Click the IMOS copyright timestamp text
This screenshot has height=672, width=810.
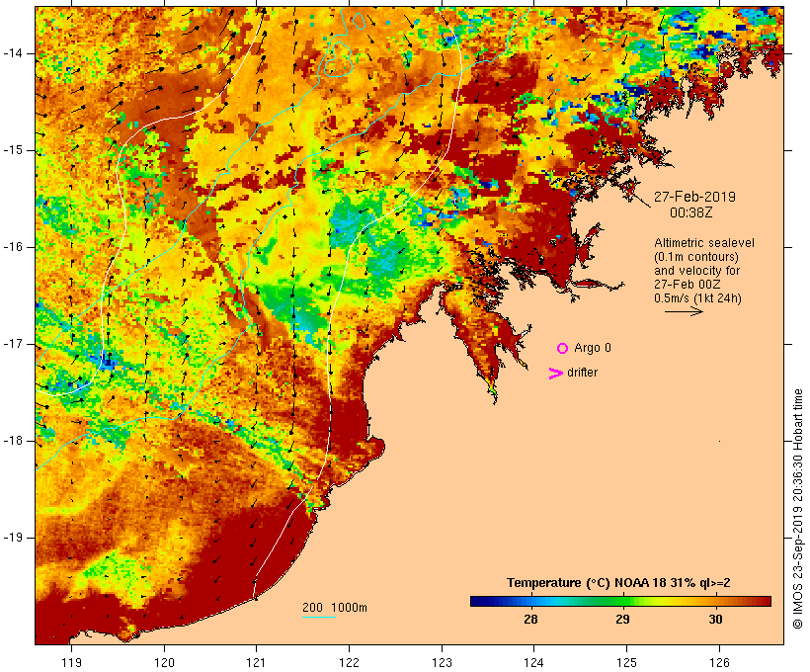tap(798, 509)
